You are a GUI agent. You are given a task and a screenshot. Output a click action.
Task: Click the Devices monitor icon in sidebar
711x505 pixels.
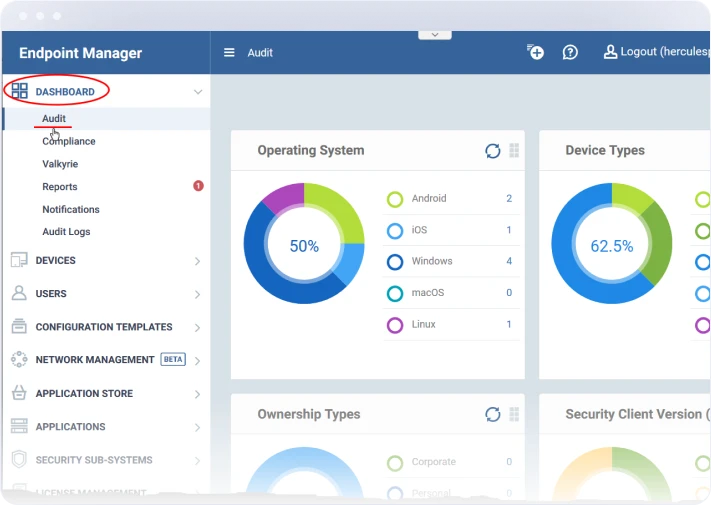(x=19, y=260)
